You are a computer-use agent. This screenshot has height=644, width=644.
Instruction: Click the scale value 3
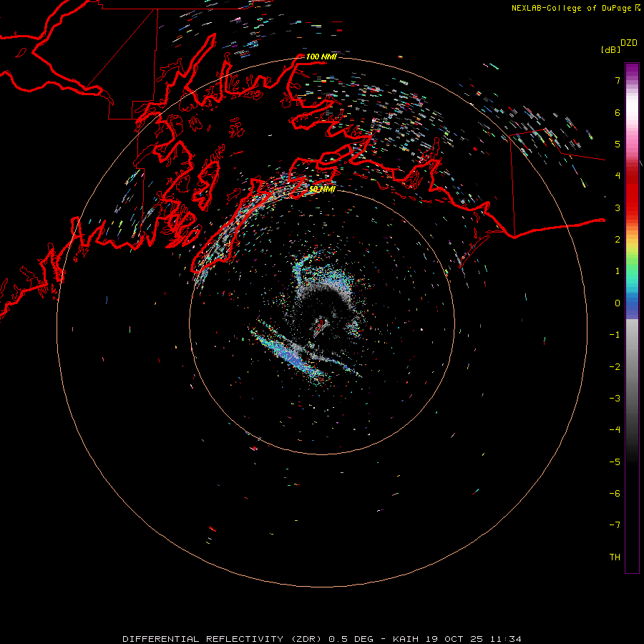pyautogui.click(x=618, y=208)
